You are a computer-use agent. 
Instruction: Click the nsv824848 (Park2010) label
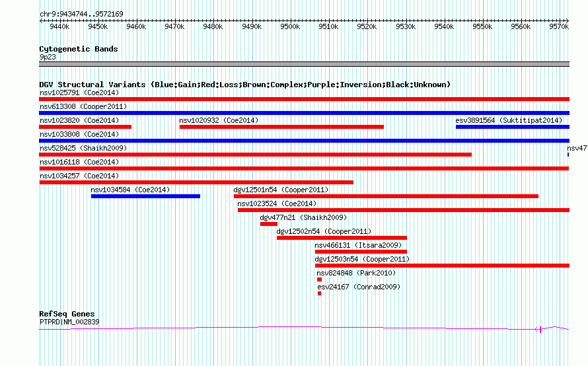click(x=356, y=273)
